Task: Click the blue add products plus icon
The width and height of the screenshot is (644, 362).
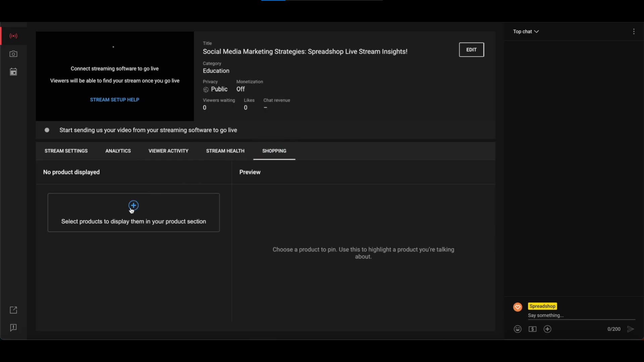Action: tap(133, 205)
